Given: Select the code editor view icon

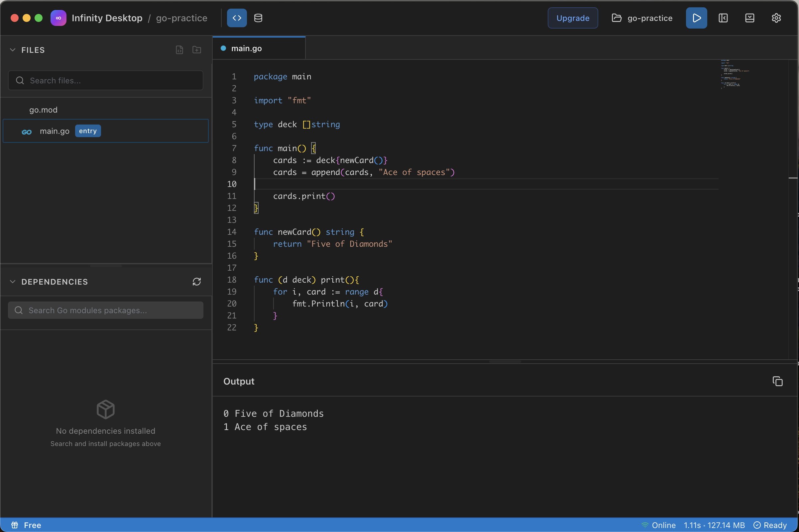Looking at the screenshot, I should [x=236, y=18].
